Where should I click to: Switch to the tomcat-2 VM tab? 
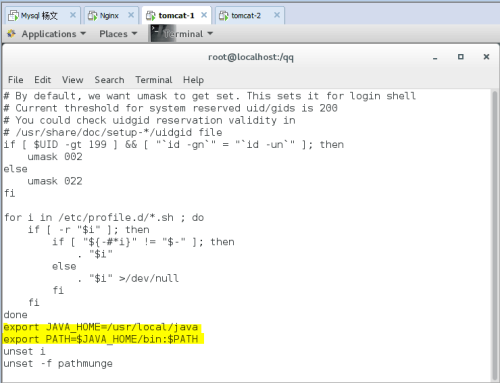(250, 15)
